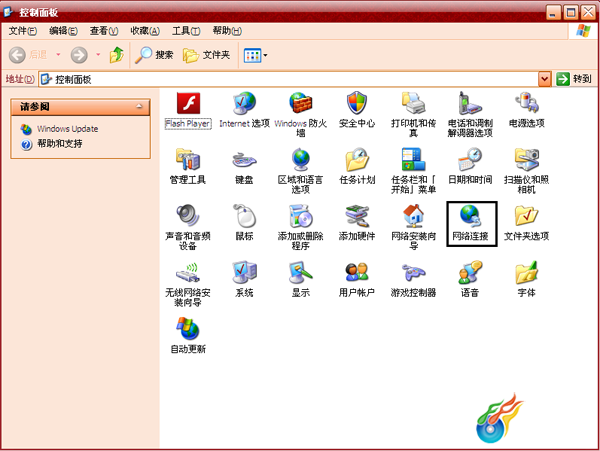The width and height of the screenshot is (600, 451).
Task: Open the 帮助和支持 link
Action: 60,144
